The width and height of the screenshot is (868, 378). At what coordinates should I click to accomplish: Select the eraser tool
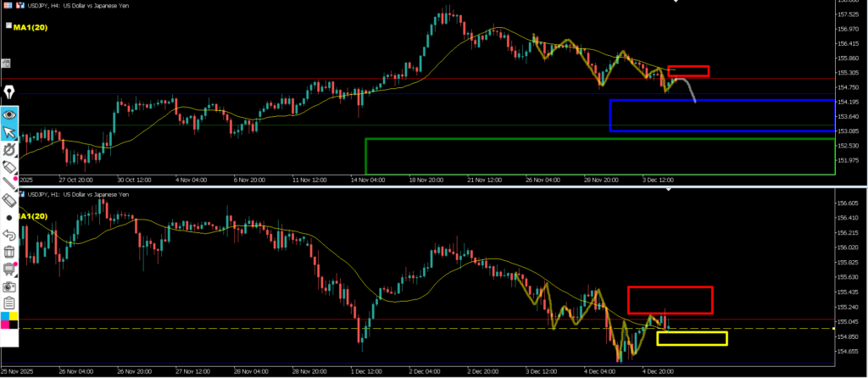9,200
